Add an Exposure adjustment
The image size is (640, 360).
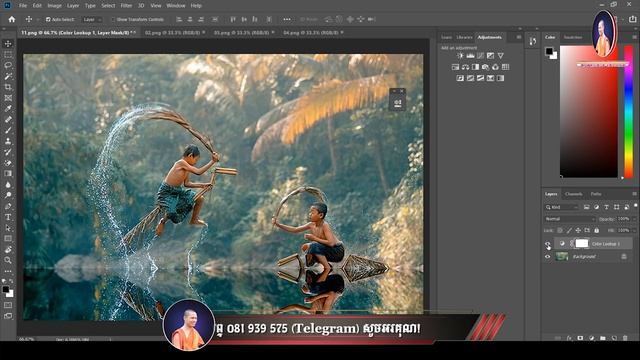pos(491,56)
